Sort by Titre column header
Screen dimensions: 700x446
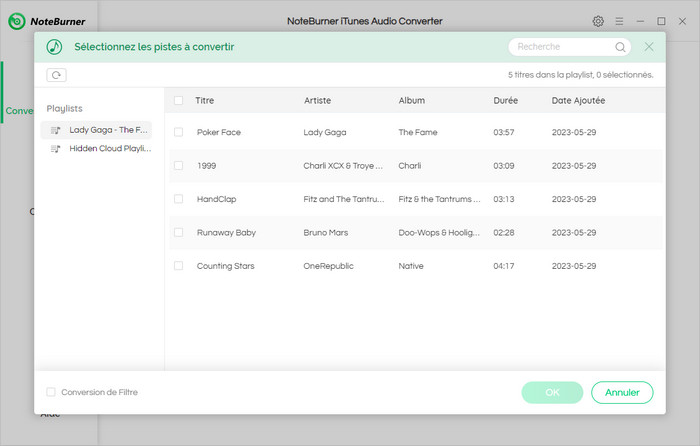pyautogui.click(x=204, y=100)
